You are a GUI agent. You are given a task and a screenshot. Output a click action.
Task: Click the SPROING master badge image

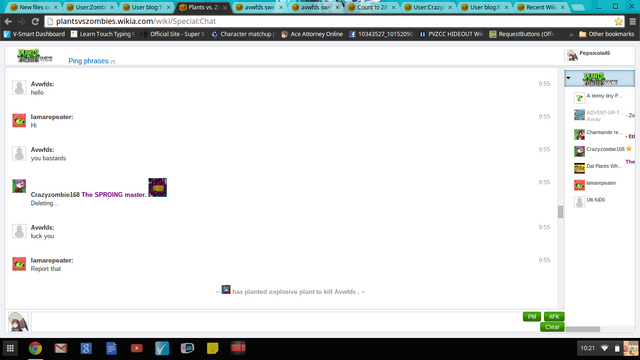click(x=158, y=187)
